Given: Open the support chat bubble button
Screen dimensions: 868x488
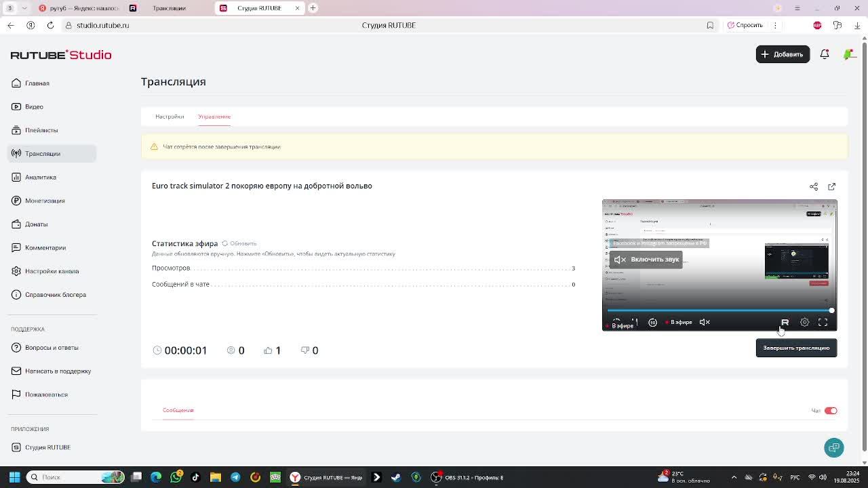Looking at the screenshot, I should pyautogui.click(x=834, y=447).
